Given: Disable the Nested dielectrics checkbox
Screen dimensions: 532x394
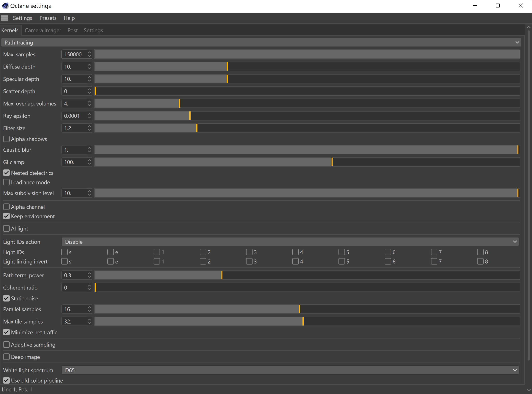Looking at the screenshot, I should [6, 173].
